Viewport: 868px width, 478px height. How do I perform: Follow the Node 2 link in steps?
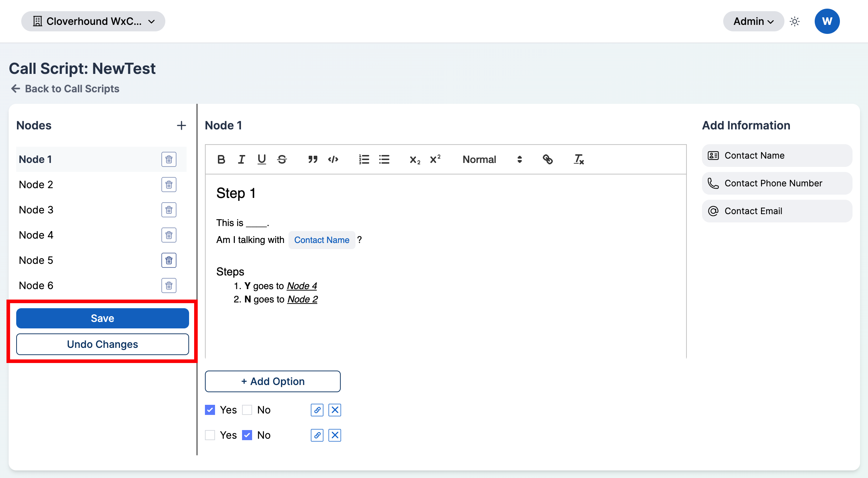pos(303,299)
